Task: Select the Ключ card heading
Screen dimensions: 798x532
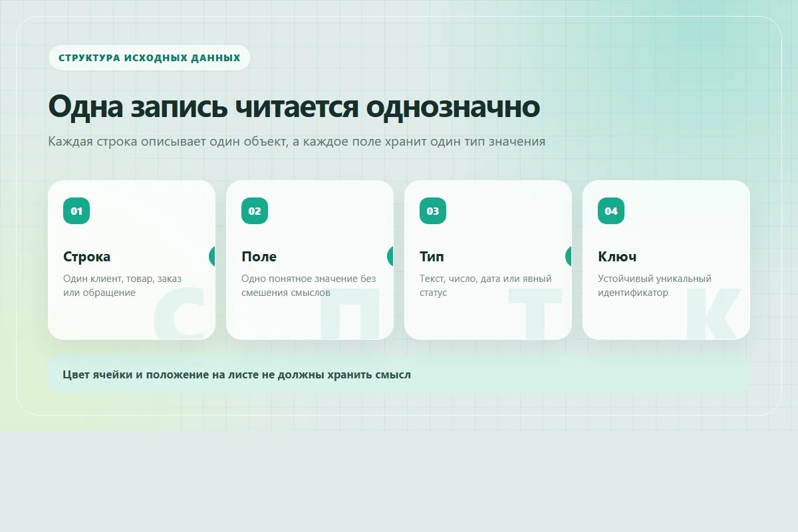Action: (x=617, y=257)
